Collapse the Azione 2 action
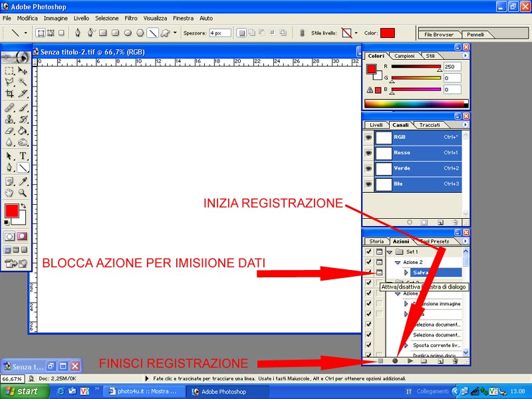This screenshot has width=532, height=399. point(397,263)
